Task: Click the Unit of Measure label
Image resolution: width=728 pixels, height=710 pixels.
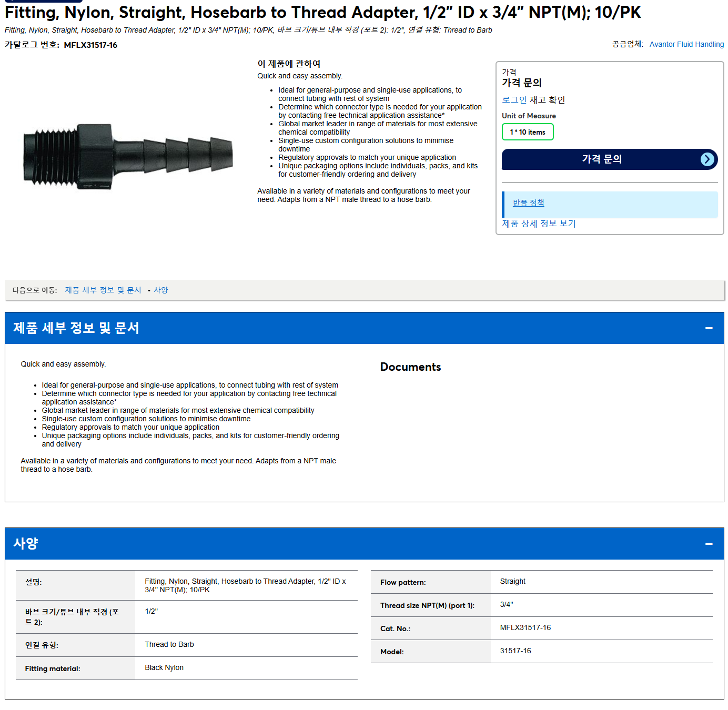Action: [x=529, y=116]
